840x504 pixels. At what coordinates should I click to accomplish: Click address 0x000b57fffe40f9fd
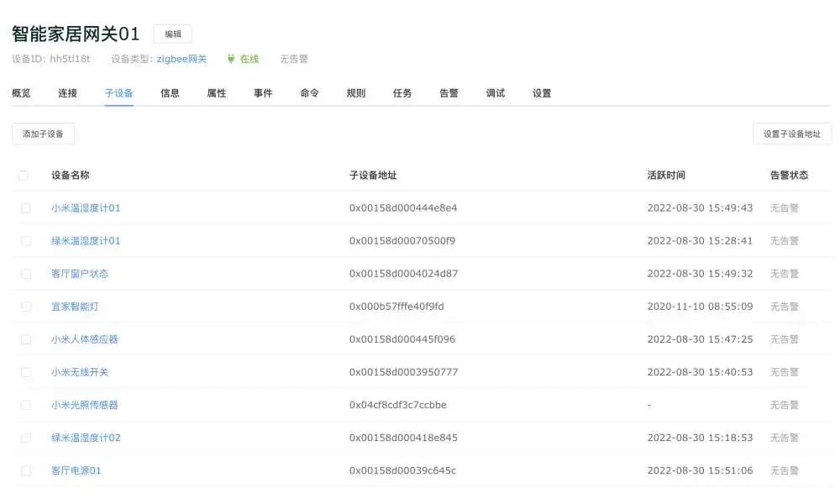pyautogui.click(x=396, y=307)
